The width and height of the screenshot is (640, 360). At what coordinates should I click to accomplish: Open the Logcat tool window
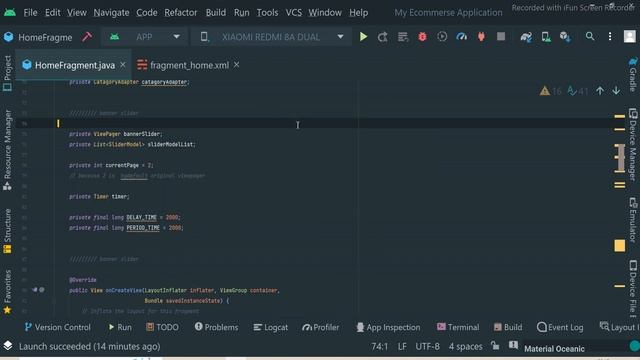point(271,327)
